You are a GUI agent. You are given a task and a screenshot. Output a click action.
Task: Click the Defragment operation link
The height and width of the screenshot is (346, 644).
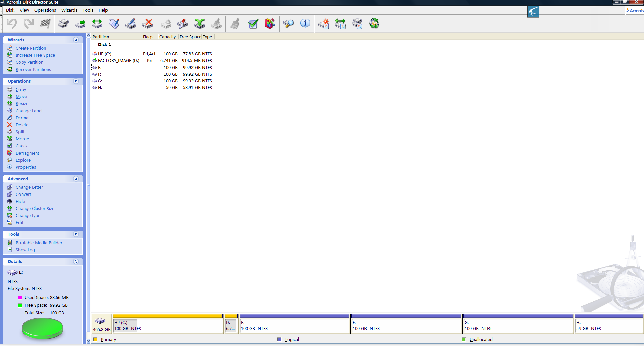[27, 153]
